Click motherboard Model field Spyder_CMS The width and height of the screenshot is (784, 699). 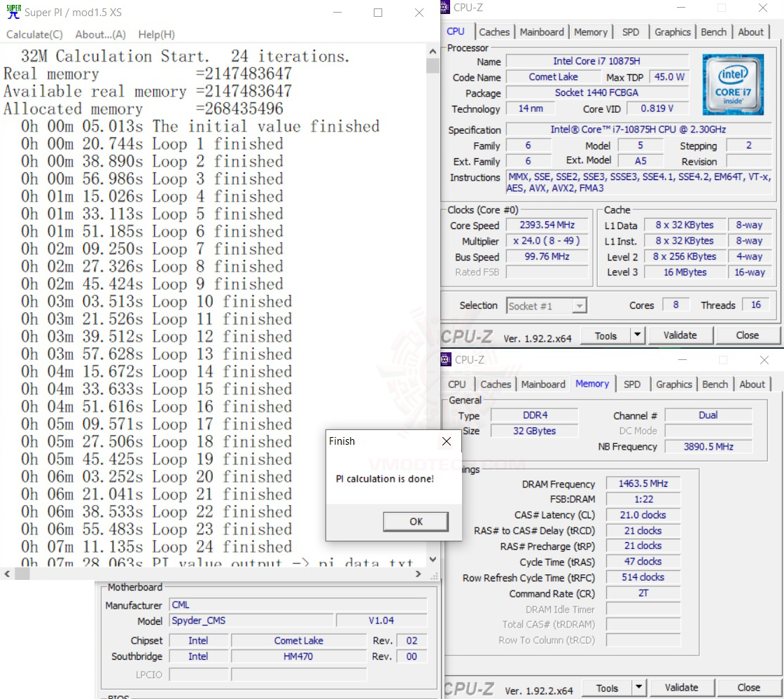(251, 621)
